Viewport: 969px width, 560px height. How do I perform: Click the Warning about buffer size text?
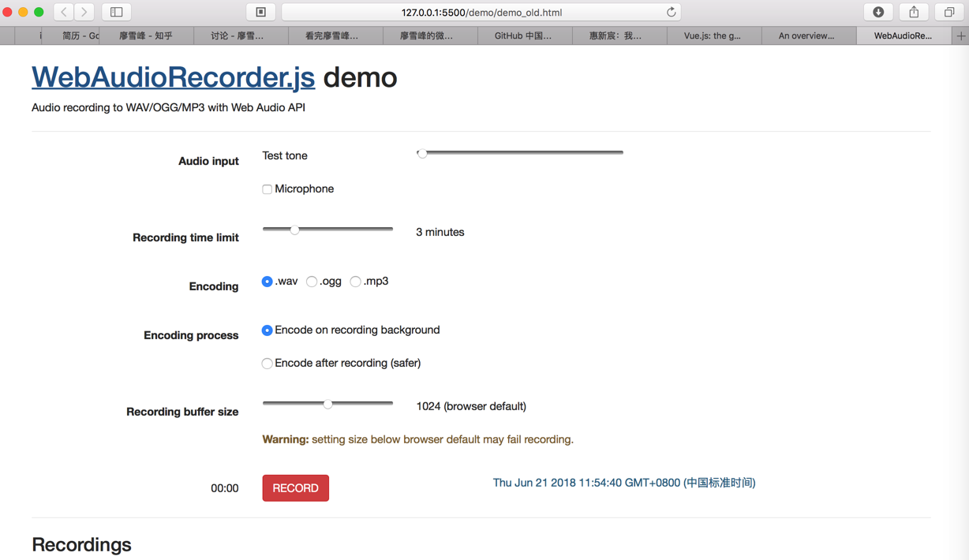[417, 439]
